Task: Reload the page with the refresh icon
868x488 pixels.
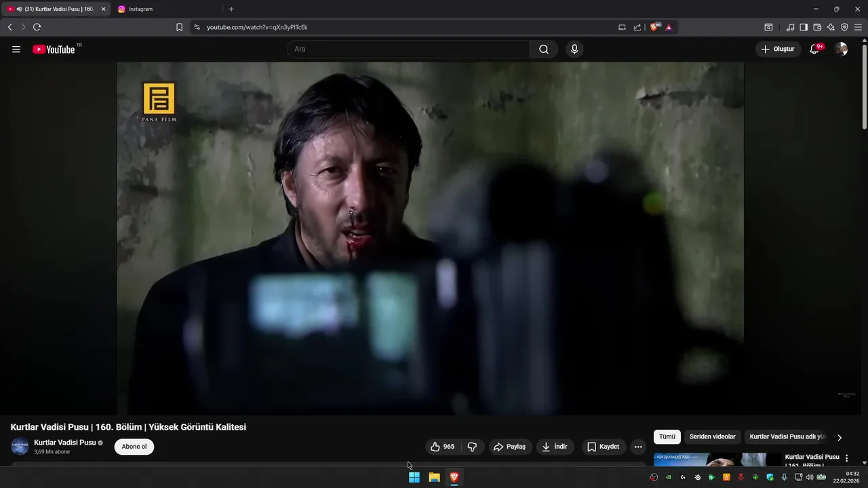Action: coord(37,27)
